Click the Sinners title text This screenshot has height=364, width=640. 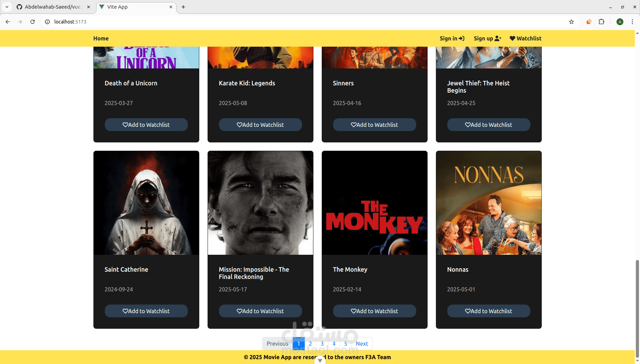pyautogui.click(x=343, y=83)
